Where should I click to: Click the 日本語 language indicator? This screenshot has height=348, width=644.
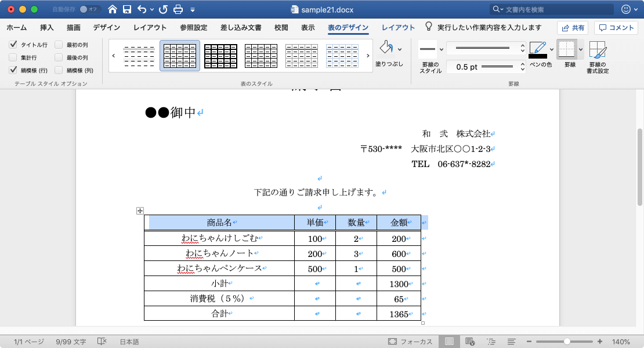[x=129, y=342]
